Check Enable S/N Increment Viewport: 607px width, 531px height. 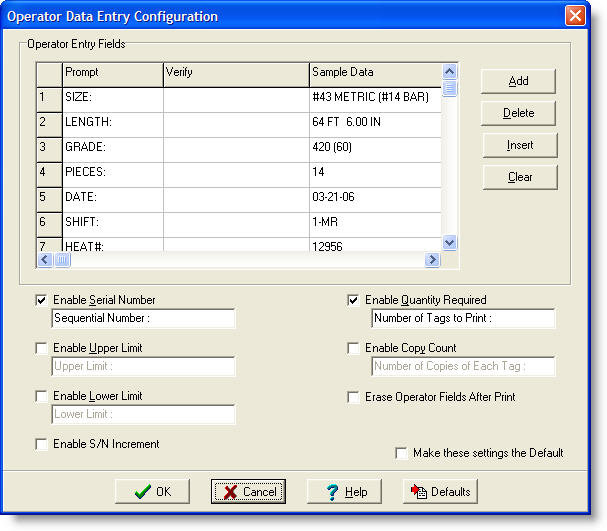pos(41,444)
